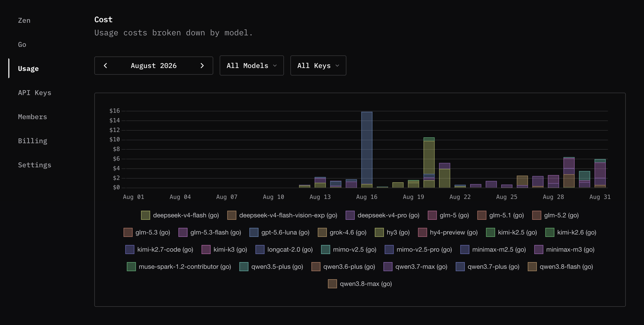
Task: Toggle kimi-k2.6 (go) legend entry
Action: pyautogui.click(x=571, y=232)
